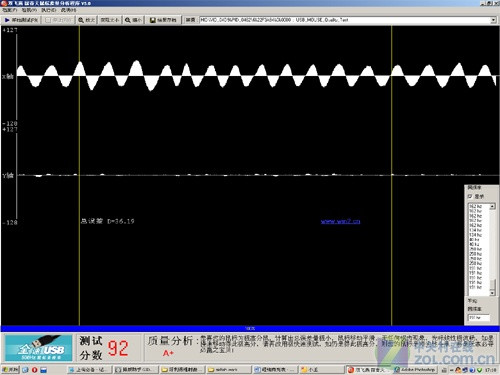Screen dimensions: 500x375
Task: Click the 17:10 taskbar clock
Action: [490, 370]
